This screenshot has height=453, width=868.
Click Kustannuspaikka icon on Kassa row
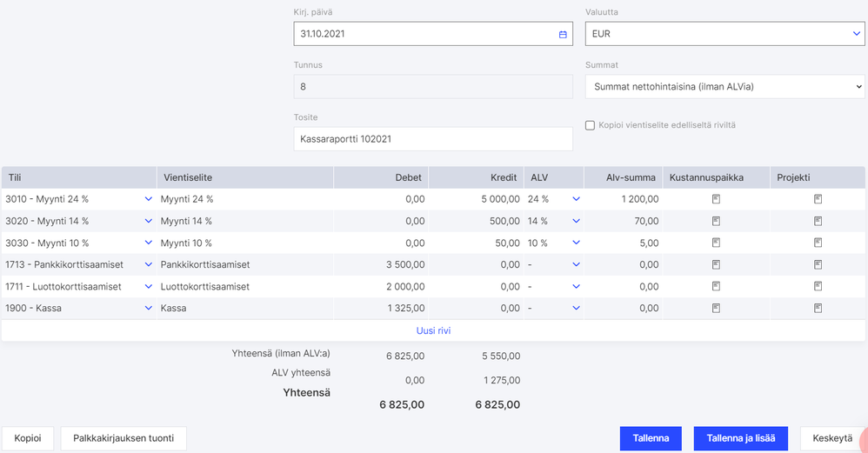click(x=716, y=308)
